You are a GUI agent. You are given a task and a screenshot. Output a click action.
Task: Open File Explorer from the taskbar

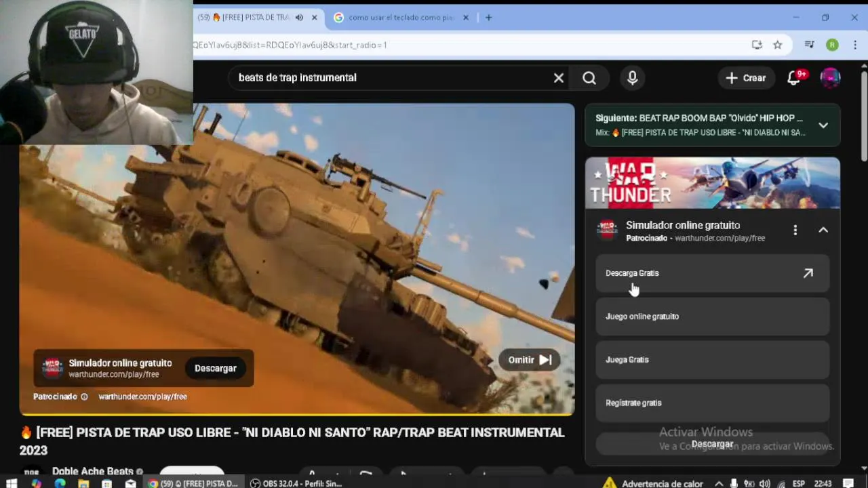[x=83, y=483]
